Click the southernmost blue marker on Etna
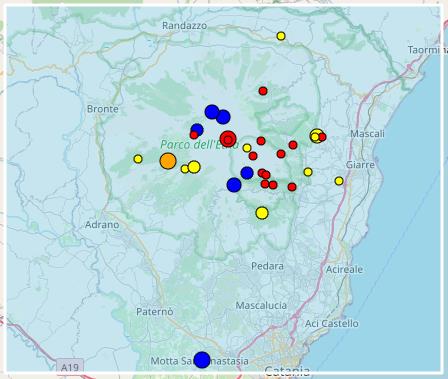The height and width of the screenshot is (379, 448). [x=234, y=185]
